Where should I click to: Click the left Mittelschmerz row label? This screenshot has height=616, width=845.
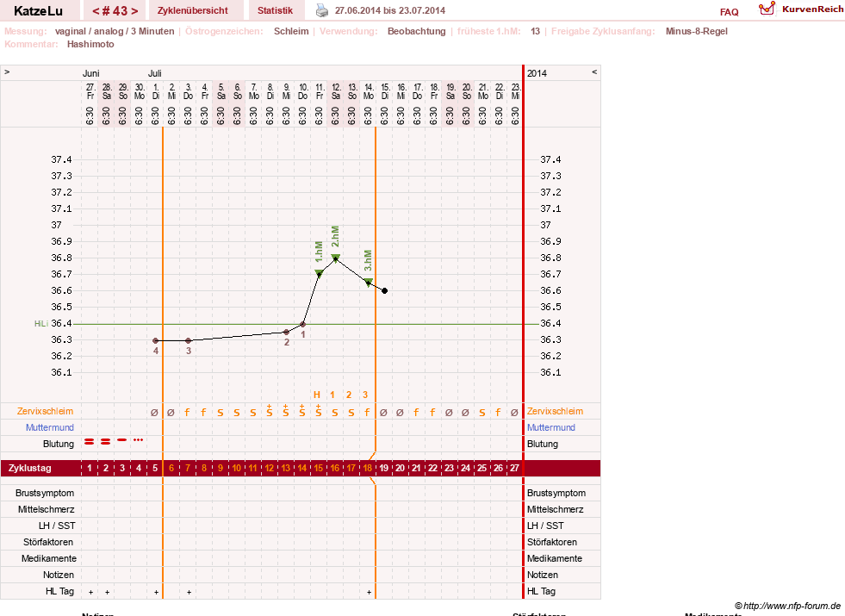point(46,509)
